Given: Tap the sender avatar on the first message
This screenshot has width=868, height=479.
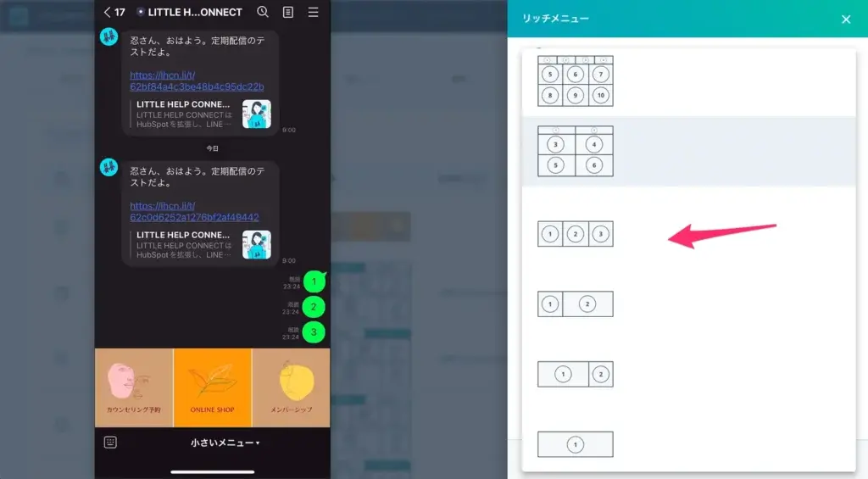Looking at the screenshot, I should [x=108, y=36].
